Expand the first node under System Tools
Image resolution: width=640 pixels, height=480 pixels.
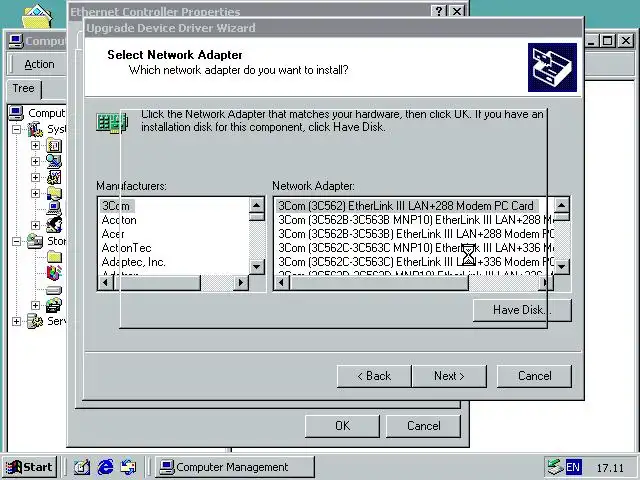point(36,145)
